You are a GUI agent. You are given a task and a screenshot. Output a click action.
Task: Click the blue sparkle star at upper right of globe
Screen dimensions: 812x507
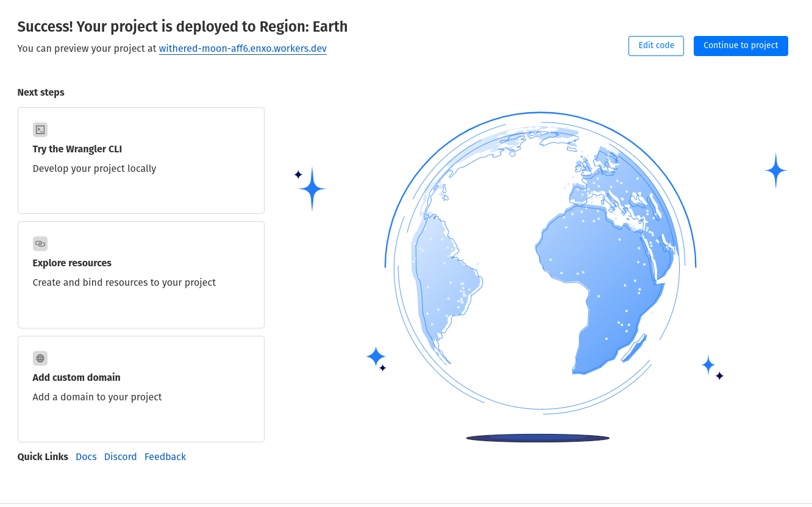(x=775, y=171)
